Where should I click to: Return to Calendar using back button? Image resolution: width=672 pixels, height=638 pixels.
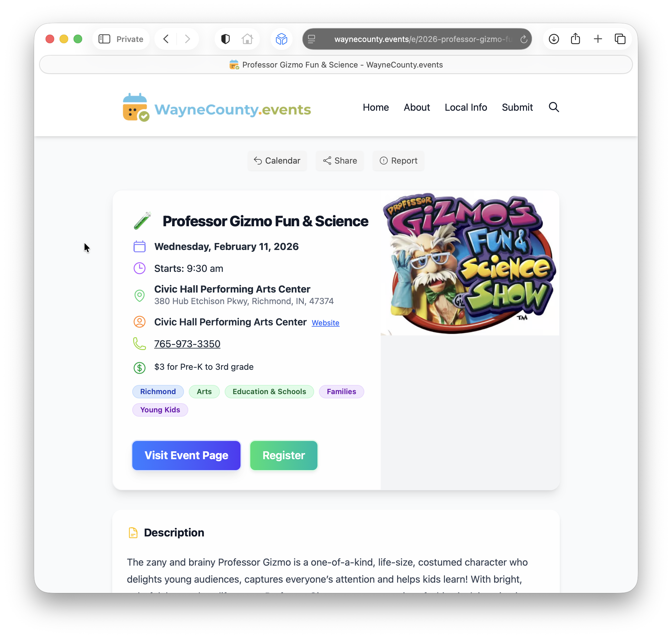coord(277,161)
